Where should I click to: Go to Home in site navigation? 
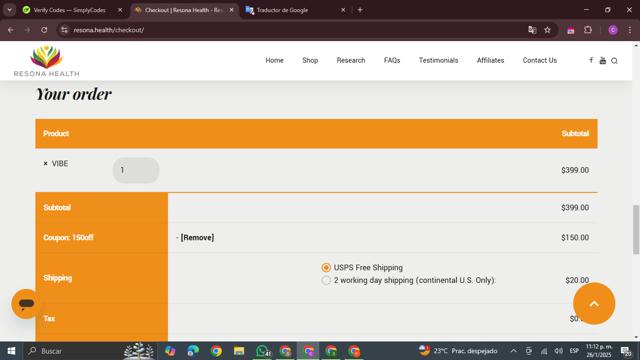point(274,60)
